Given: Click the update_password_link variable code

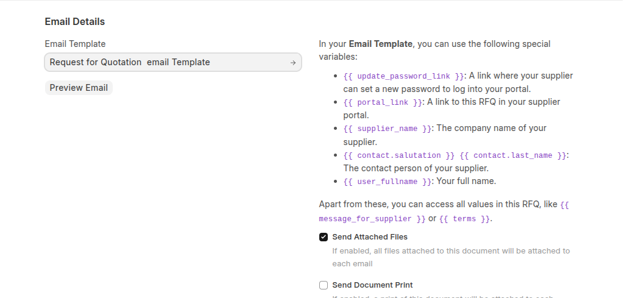Looking at the screenshot, I should click(403, 76).
